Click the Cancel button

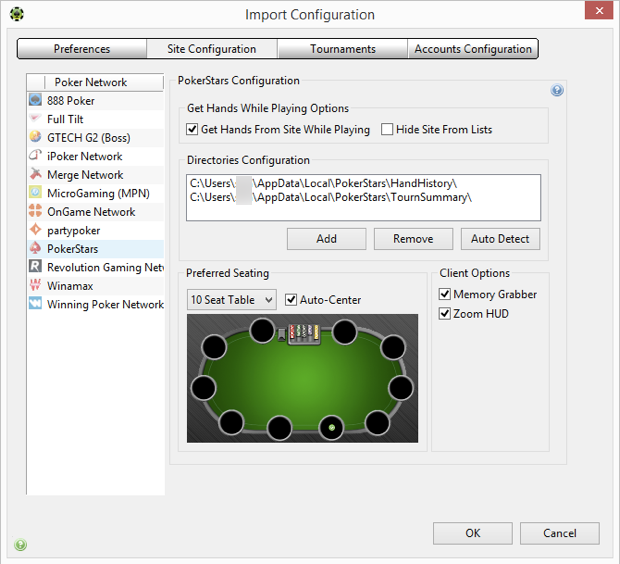pyautogui.click(x=560, y=533)
